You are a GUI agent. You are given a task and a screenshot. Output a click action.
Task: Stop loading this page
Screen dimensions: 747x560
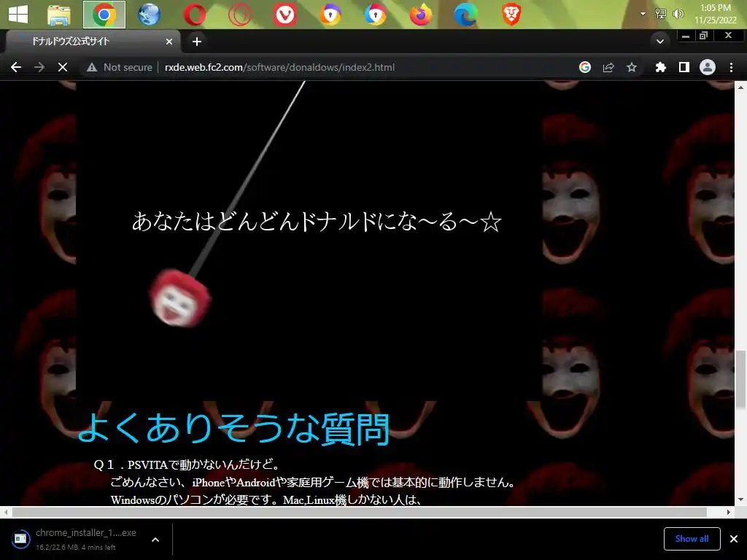click(63, 67)
